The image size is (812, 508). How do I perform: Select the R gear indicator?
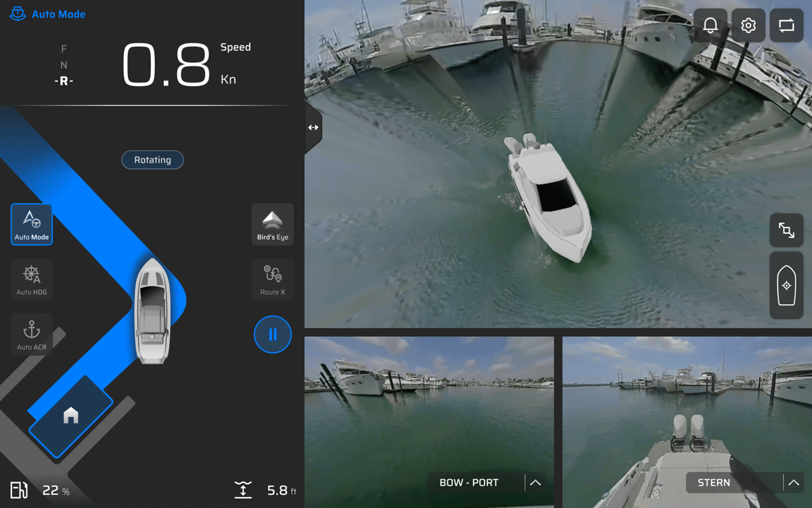point(64,81)
